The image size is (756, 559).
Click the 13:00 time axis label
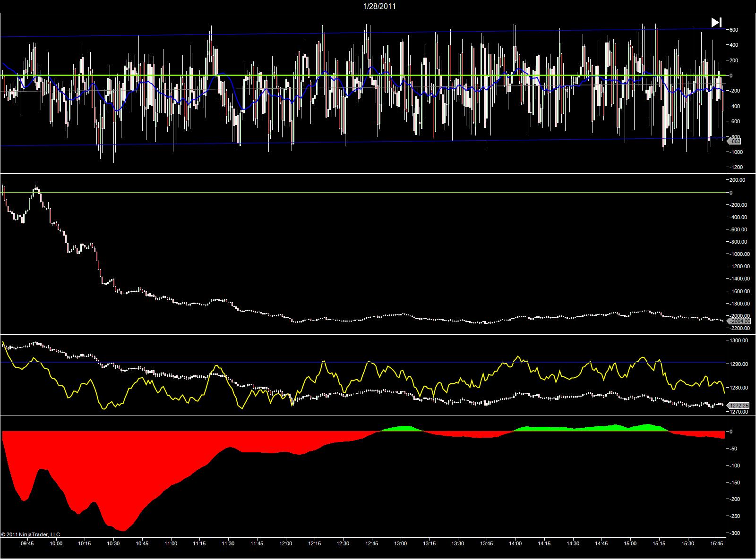(x=401, y=544)
